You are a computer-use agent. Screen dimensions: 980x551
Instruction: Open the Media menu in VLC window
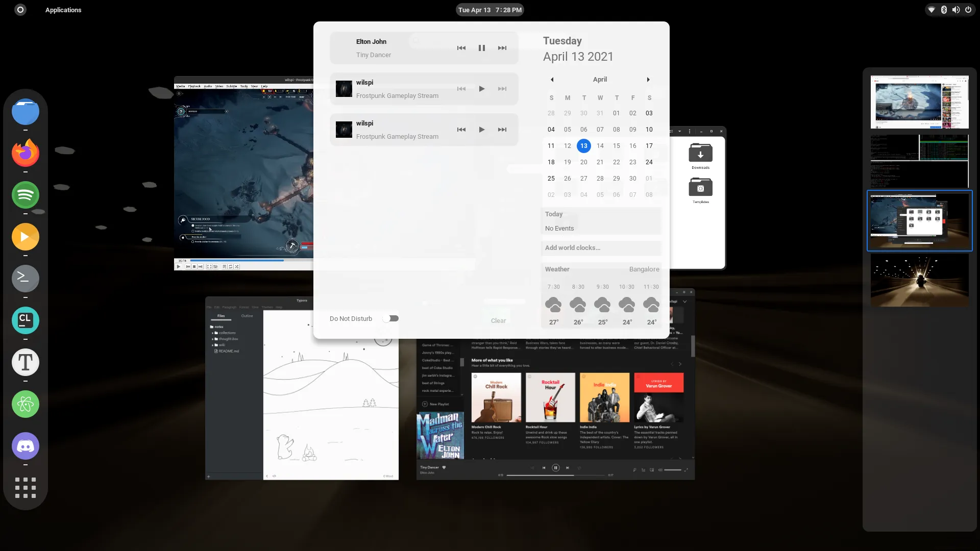point(181,86)
